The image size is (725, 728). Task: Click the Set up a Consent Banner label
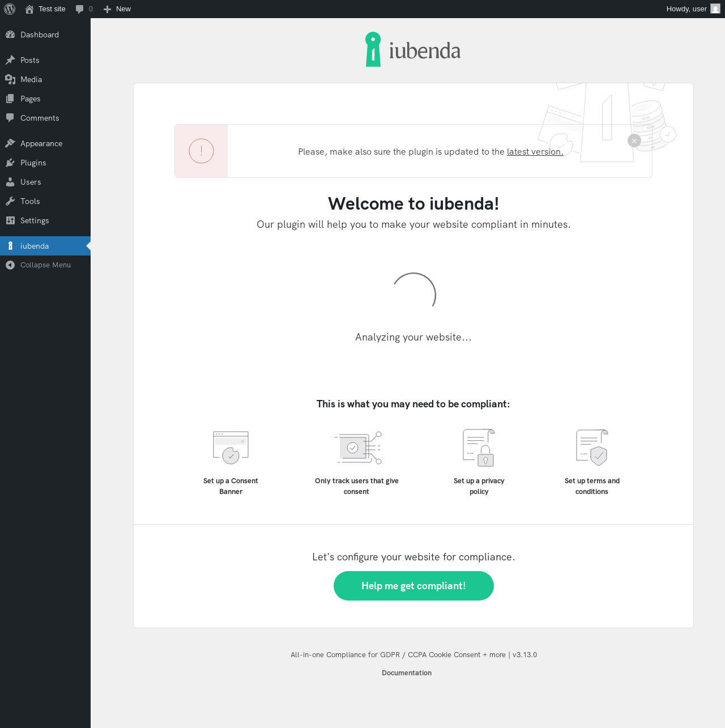(231, 486)
